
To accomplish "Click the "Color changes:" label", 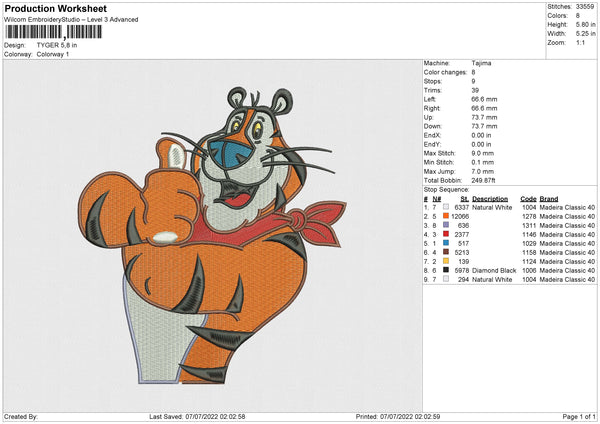I will point(445,72).
